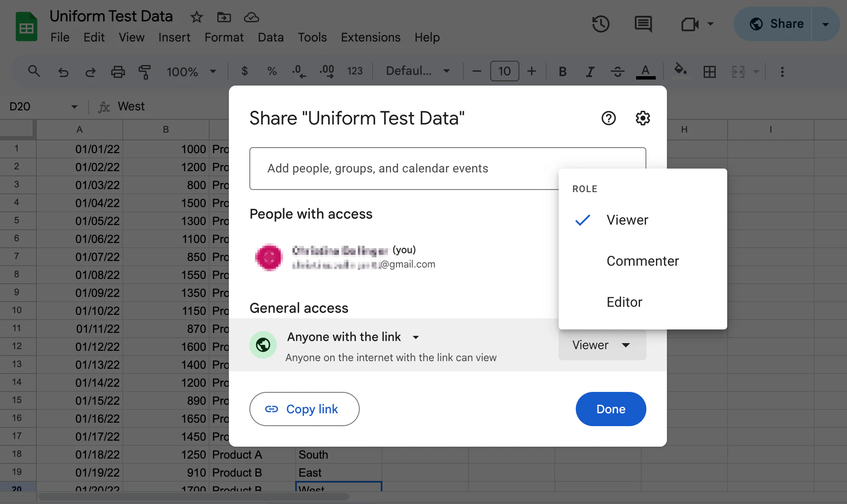The height and width of the screenshot is (504, 847).
Task: Activate the paint format tool
Action: pyautogui.click(x=145, y=71)
